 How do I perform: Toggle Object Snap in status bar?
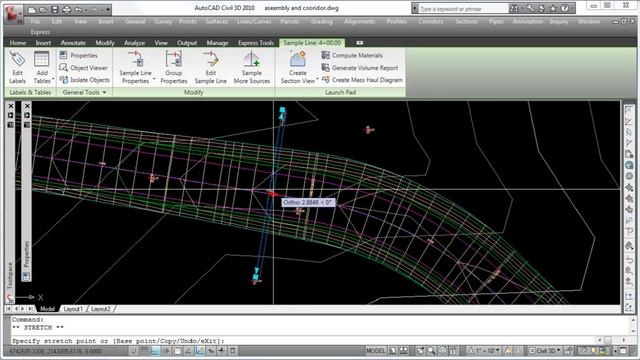pyautogui.click(x=177, y=351)
